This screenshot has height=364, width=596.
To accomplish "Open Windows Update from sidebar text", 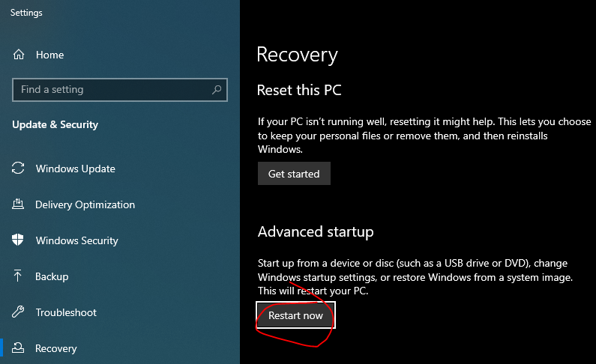I will (x=75, y=169).
